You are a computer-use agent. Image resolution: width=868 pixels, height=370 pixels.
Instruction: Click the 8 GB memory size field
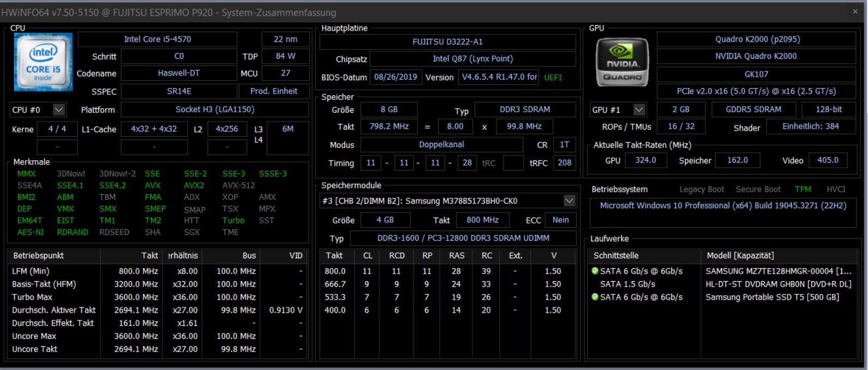click(389, 110)
